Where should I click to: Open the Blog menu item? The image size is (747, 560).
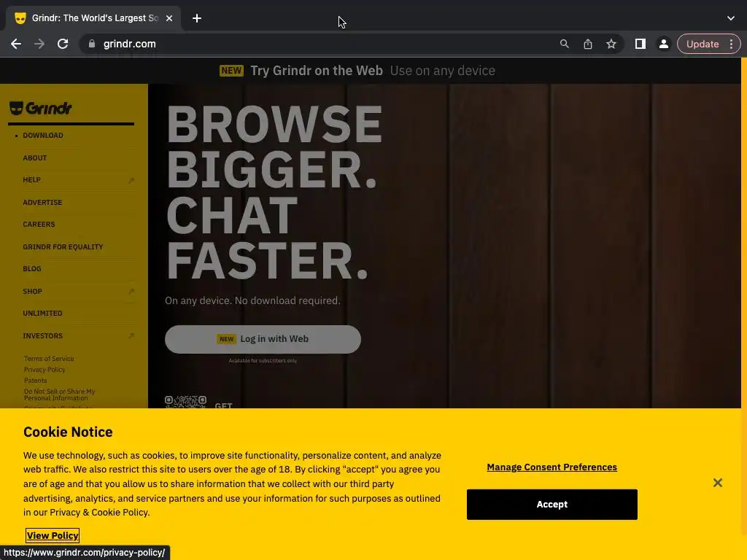click(x=32, y=268)
